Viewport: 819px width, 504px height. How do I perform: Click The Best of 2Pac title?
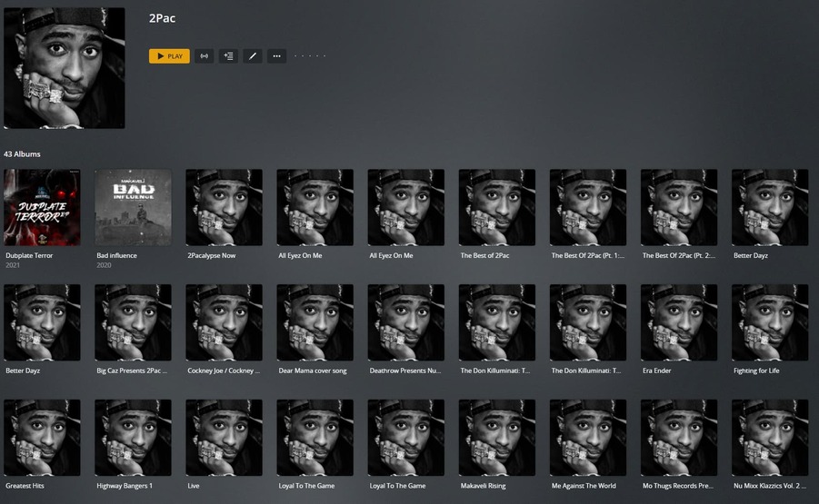pos(484,256)
